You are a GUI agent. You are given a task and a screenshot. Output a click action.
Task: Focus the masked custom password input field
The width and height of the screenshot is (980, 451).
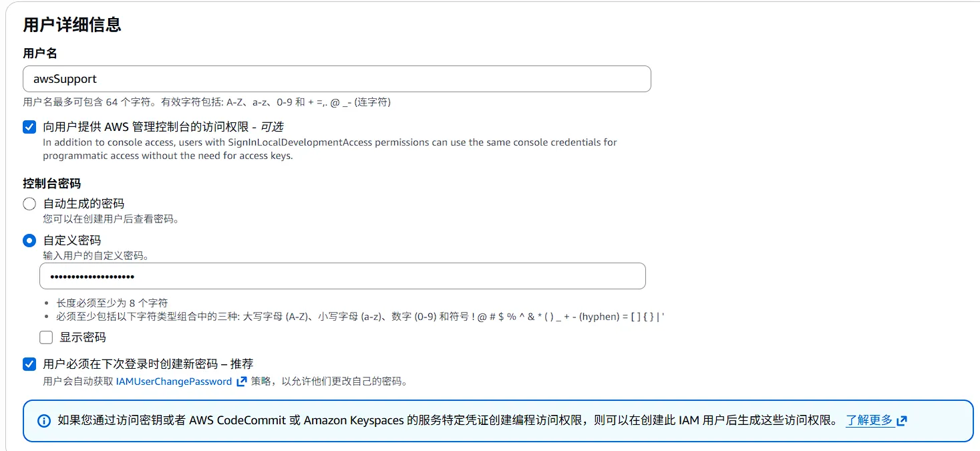pos(342,277)
